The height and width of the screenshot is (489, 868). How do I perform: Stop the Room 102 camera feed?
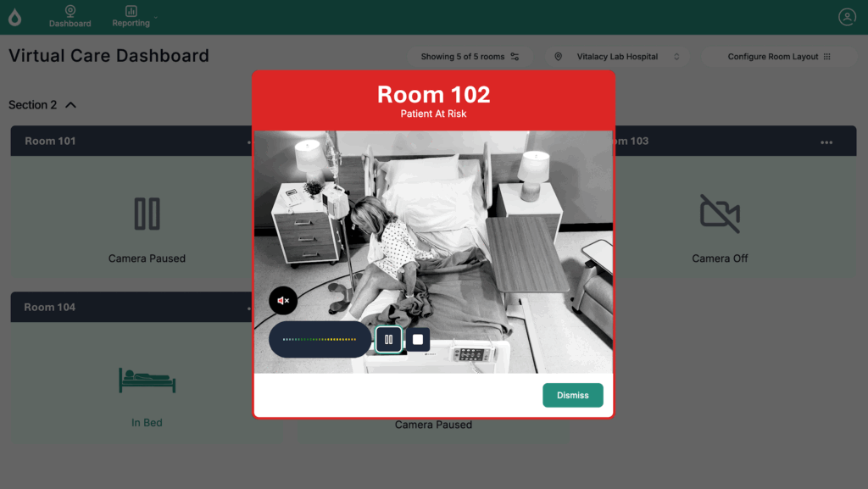[x=418, y=339]
